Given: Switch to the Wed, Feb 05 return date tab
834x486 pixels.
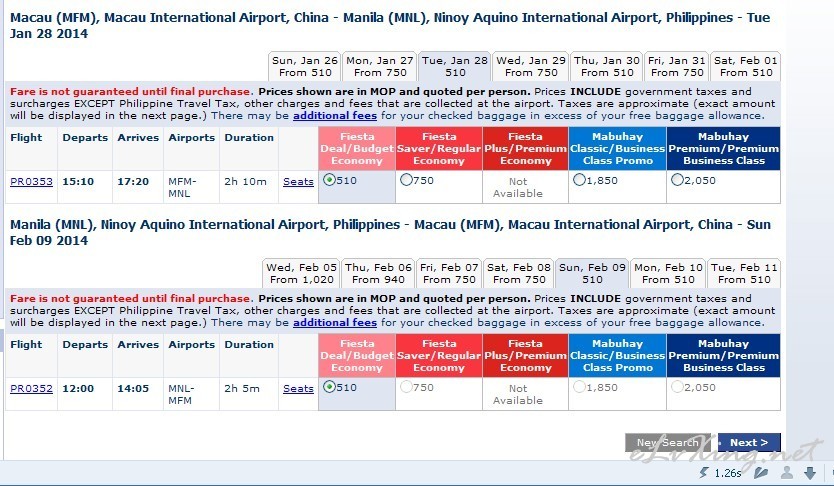Looking at the screenshot, I should coord(302,273).
